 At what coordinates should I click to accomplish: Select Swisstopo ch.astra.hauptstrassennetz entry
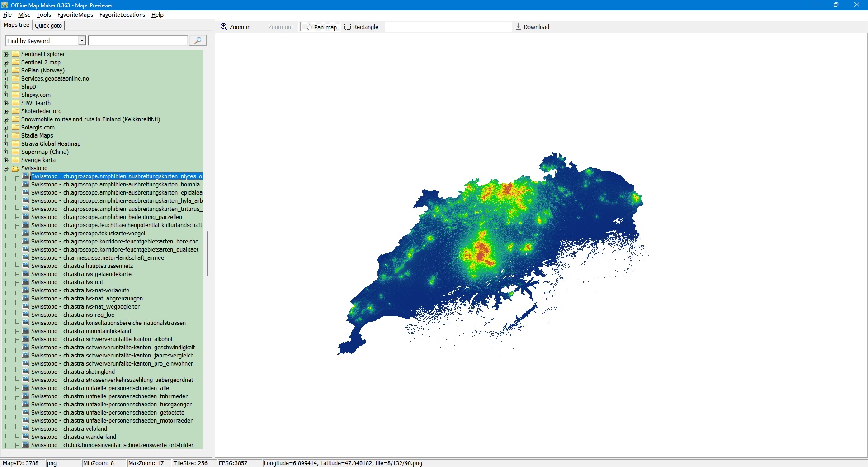[x=82, y=266]
